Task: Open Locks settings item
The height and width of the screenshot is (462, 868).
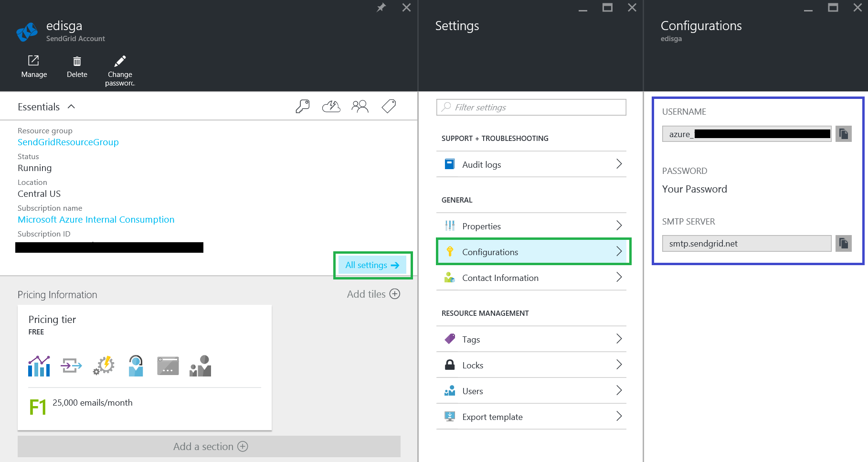Action: pos(531,365)
